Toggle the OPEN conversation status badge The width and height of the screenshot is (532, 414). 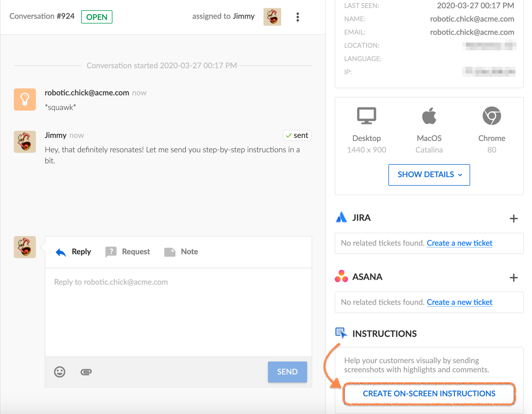(97, 17)
